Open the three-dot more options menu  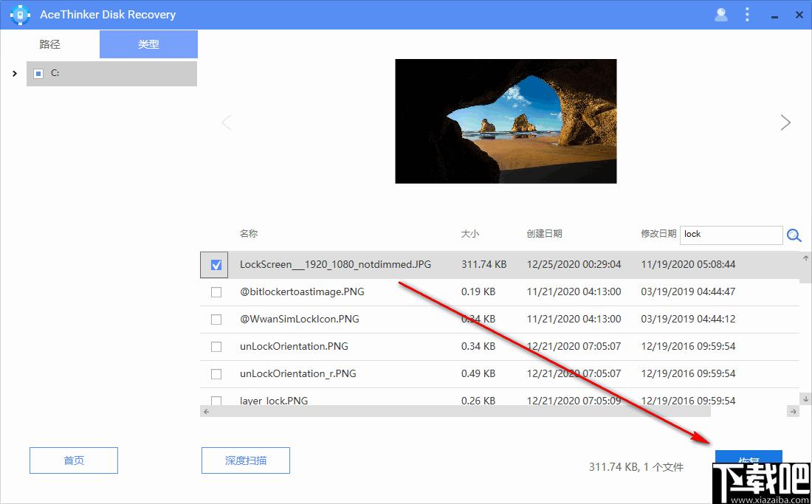point(747,15)
